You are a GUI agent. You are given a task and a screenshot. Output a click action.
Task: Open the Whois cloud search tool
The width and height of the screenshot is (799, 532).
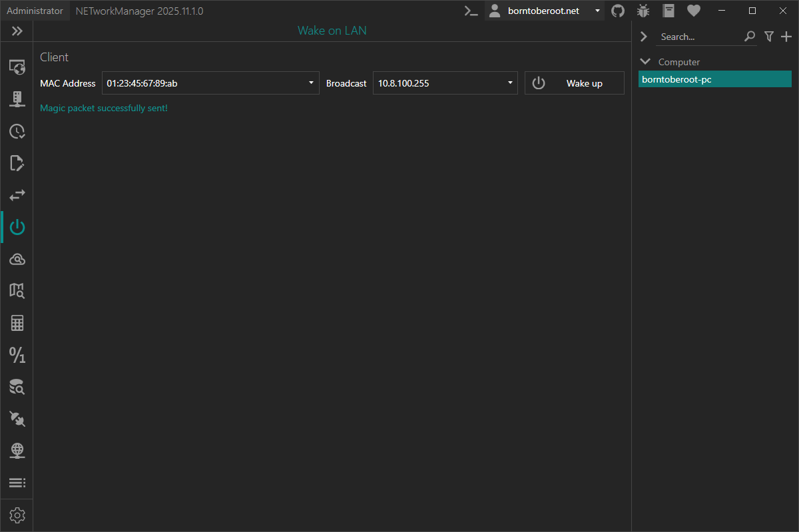coord(17,259)
